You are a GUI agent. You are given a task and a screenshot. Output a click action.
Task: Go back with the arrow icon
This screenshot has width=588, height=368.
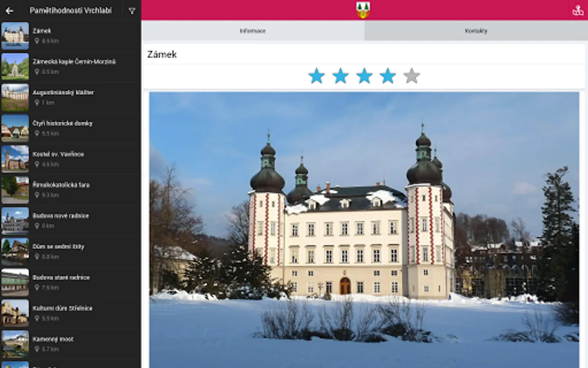9,11
